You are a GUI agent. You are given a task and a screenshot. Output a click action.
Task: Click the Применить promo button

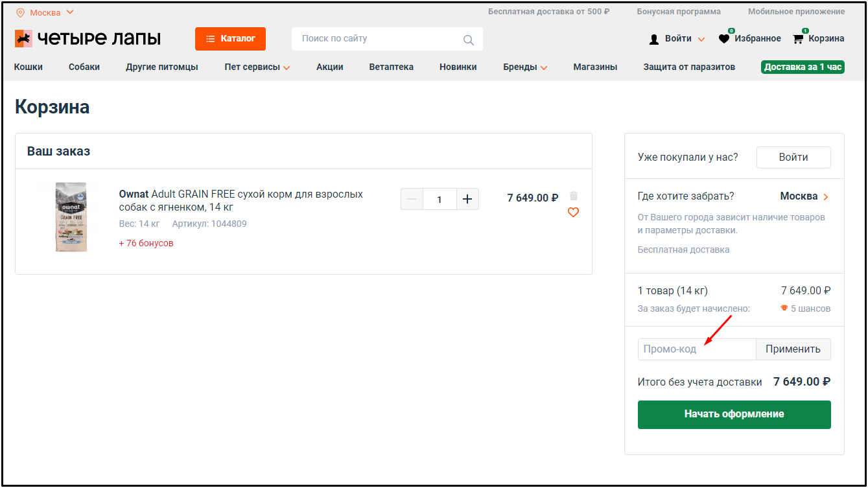pyautogui.click(x=793, y=349)
